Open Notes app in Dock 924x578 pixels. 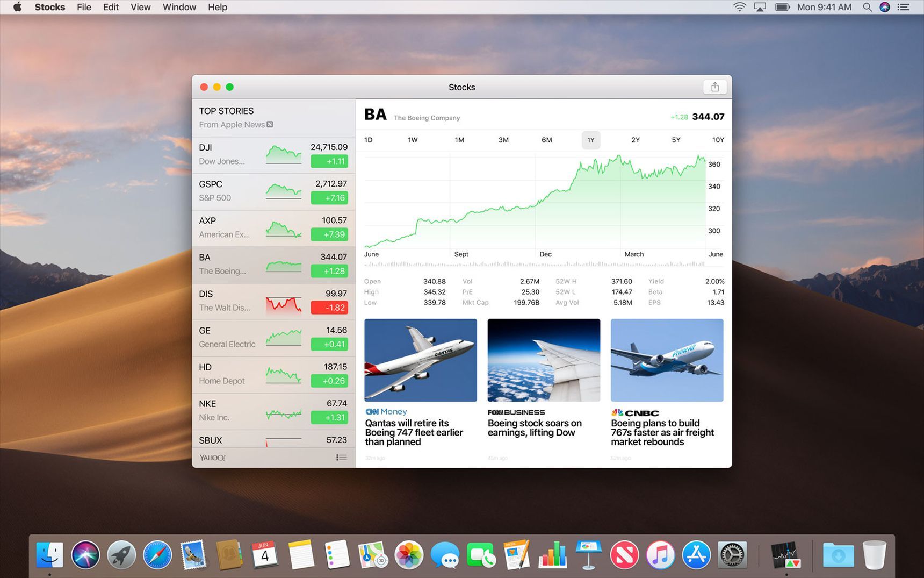click(301, 555)
